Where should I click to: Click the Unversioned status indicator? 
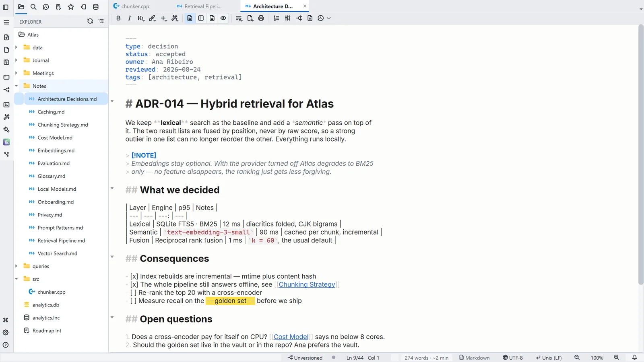[x=305, y=358]
